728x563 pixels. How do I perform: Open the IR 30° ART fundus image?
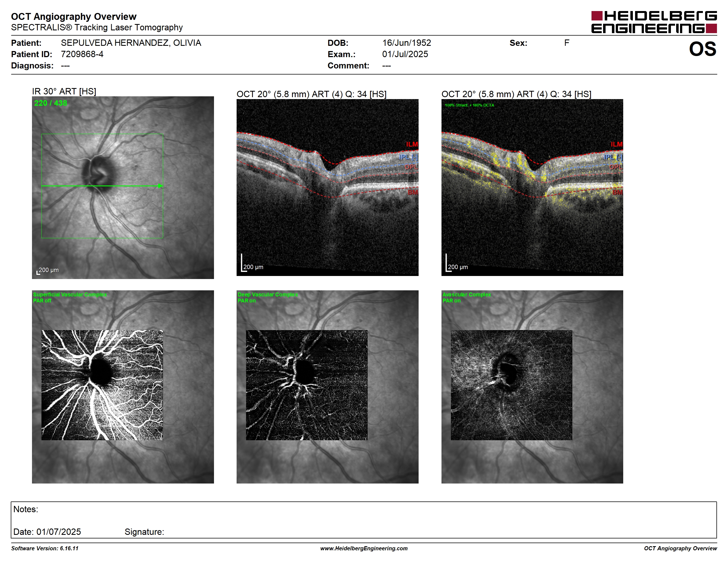123,187
